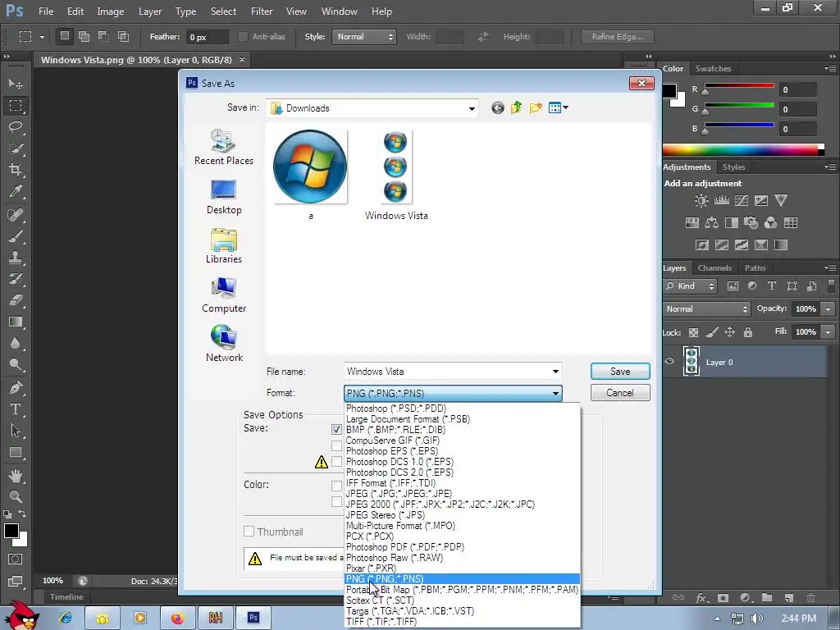Click Go to last folder visited icon
This screenshot has height=630, width=840.
point(498,108)
